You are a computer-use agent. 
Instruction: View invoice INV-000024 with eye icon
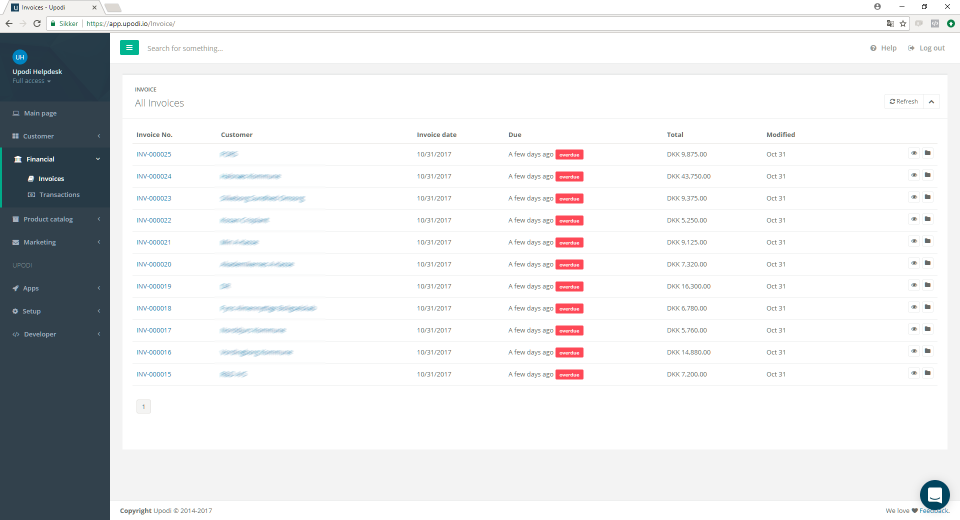click(x=913, y=176)
